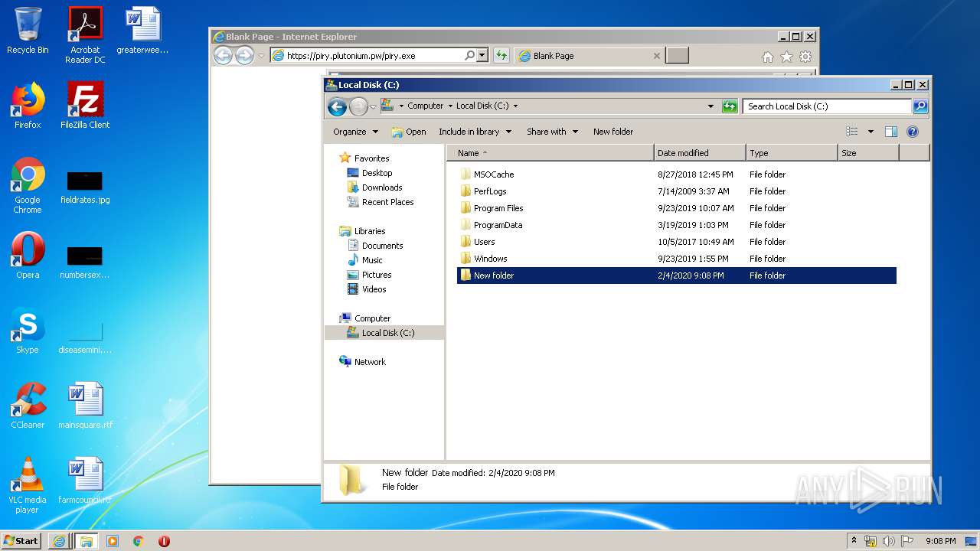Select farmcouncil.rtf document on desktop
Screen dimensions: 980x551
coord(85,481)
